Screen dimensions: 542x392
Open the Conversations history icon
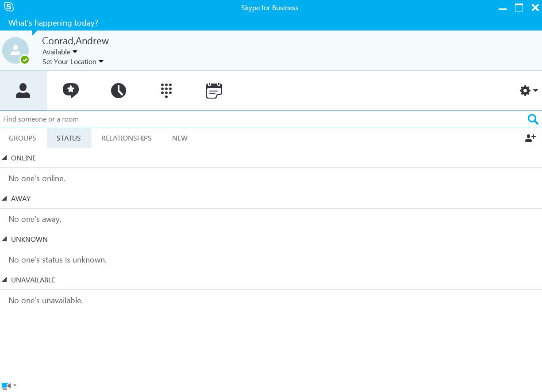pos(119,90)
